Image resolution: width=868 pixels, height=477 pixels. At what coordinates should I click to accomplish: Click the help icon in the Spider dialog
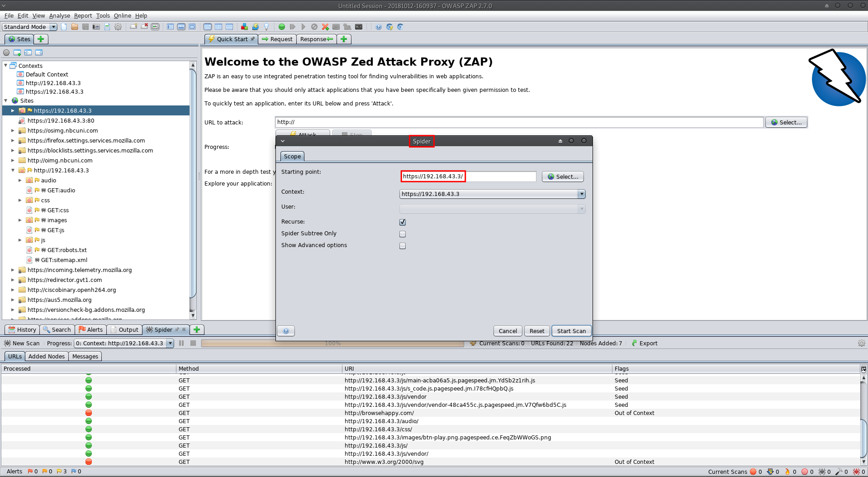(286, 331)
